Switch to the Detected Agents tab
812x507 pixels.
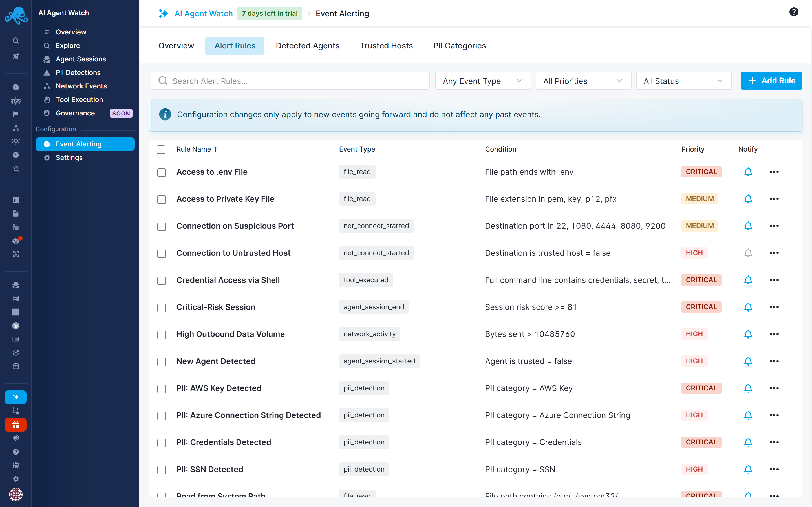(x=307, y=46)
